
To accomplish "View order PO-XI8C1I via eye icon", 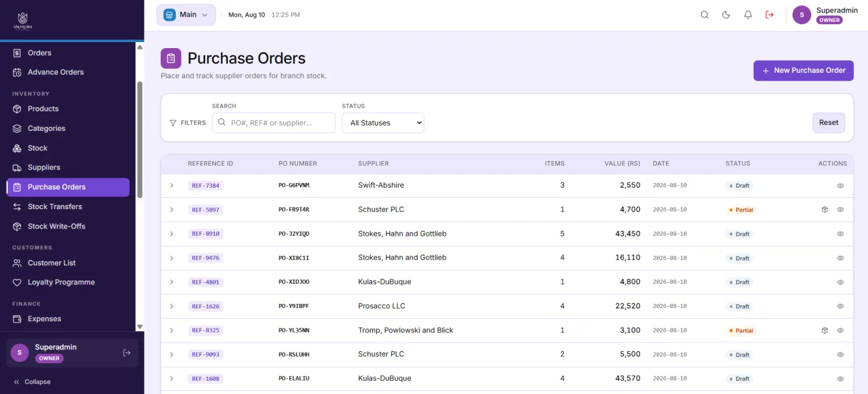I will pyautogui.click(x=841, y=258).
